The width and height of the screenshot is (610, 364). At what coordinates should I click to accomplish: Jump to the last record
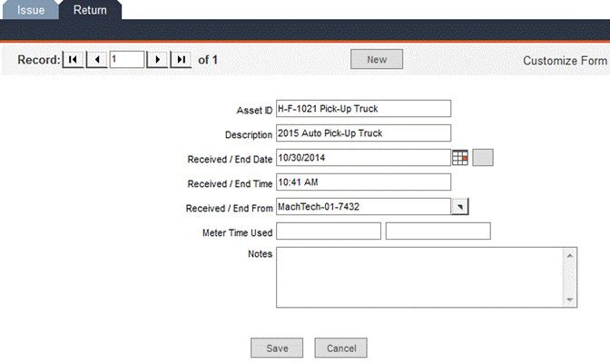[x=182, y=60]
